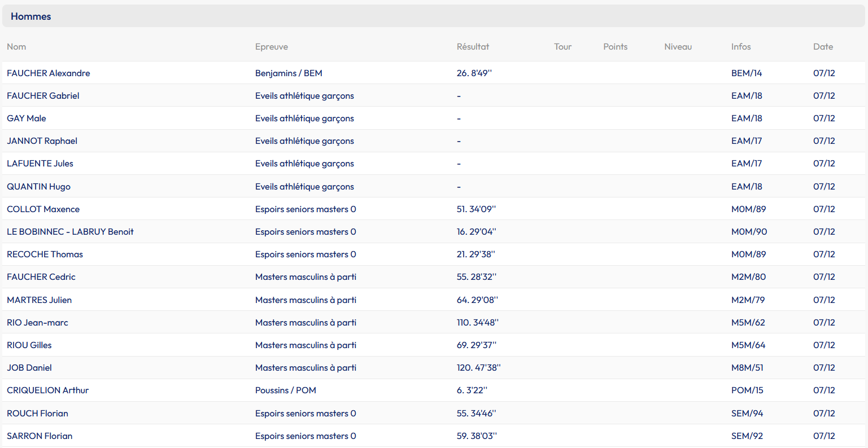Click the Date column header
This screenshot has width=868, height=448.
click(x=823, y=47)
